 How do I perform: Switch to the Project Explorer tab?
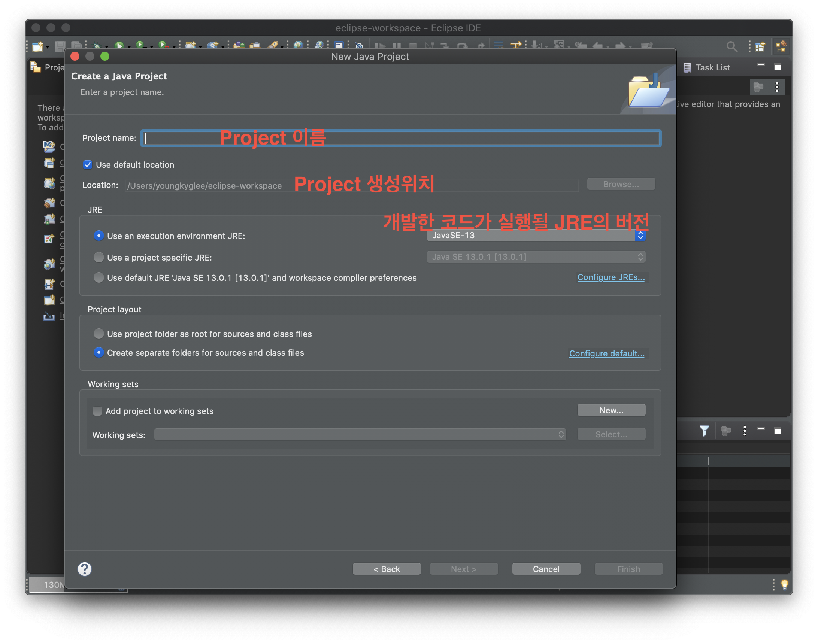pos(47,67)
